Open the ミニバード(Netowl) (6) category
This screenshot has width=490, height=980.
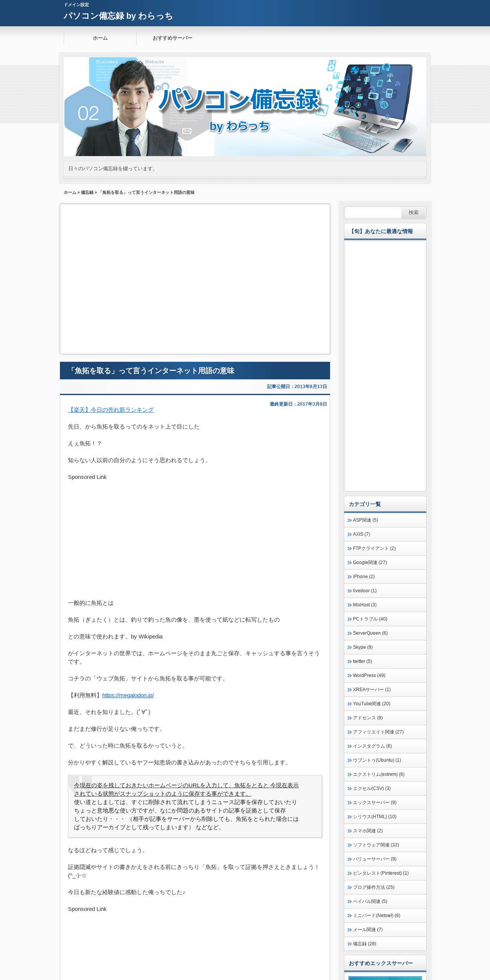tap(385, 916)
